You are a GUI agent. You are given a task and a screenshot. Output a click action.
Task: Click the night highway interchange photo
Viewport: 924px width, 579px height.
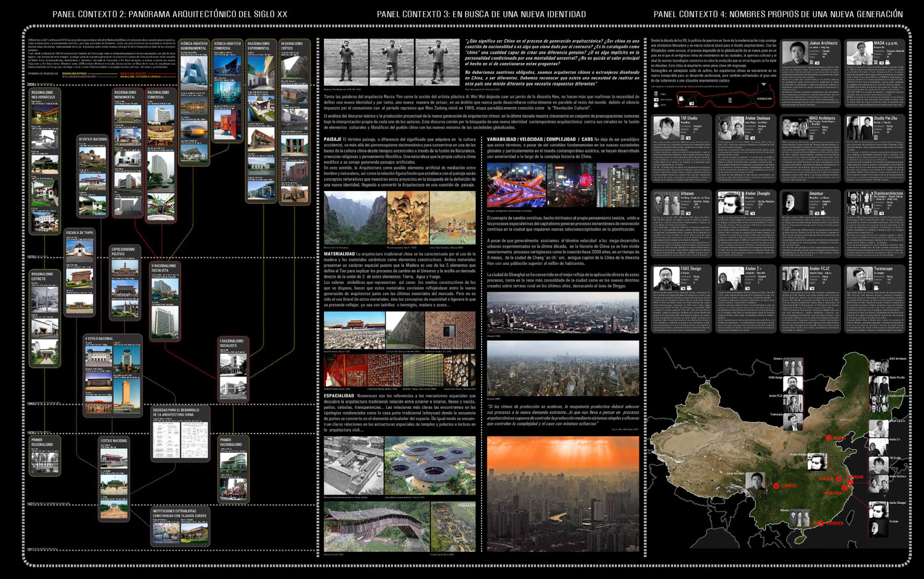tap(516, 185)
